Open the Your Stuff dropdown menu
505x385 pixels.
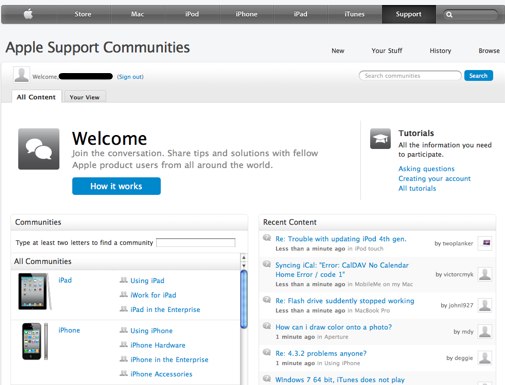point(387,51)
